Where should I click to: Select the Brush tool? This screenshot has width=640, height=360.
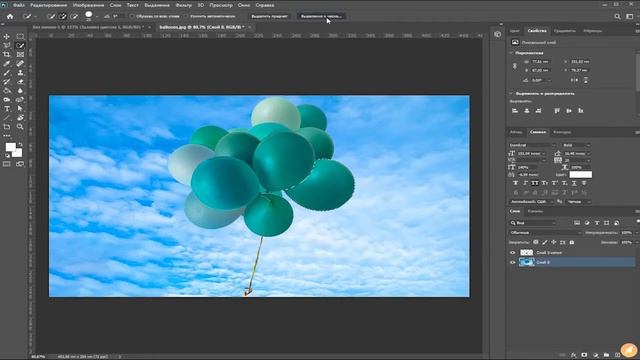pos(7,73)
